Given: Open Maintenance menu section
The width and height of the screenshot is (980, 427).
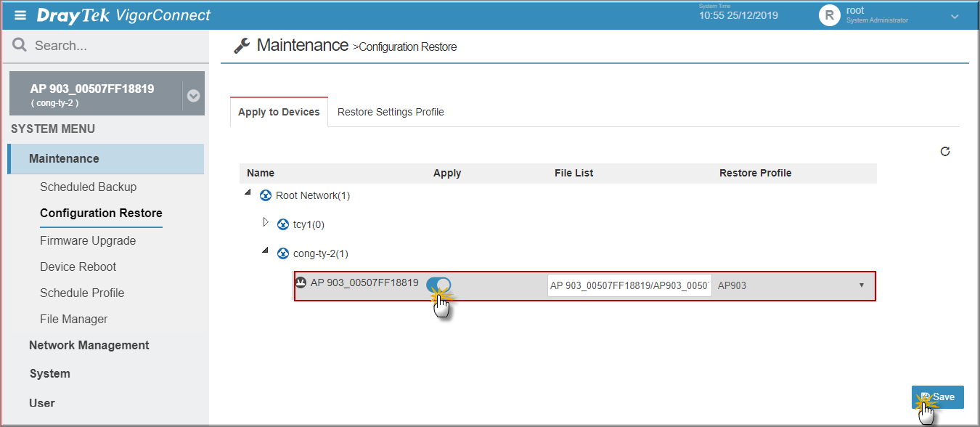Looking at the screenshot, I should coord(106,159).
